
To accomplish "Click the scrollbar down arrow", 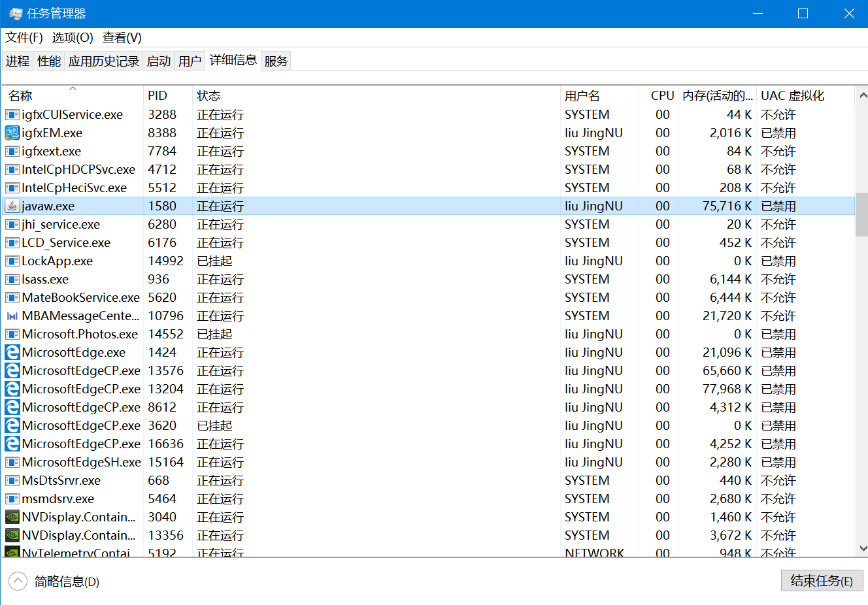I will tap(862, 549).
